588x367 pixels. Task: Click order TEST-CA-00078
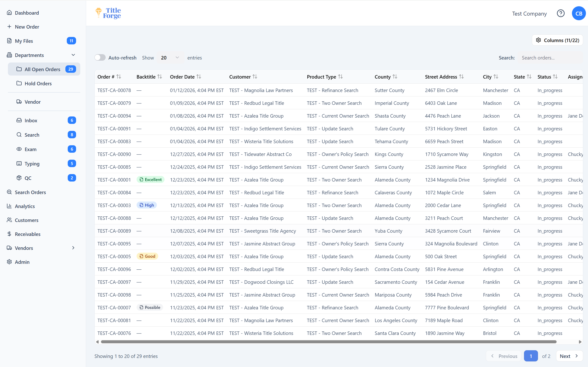click(114, 90)
